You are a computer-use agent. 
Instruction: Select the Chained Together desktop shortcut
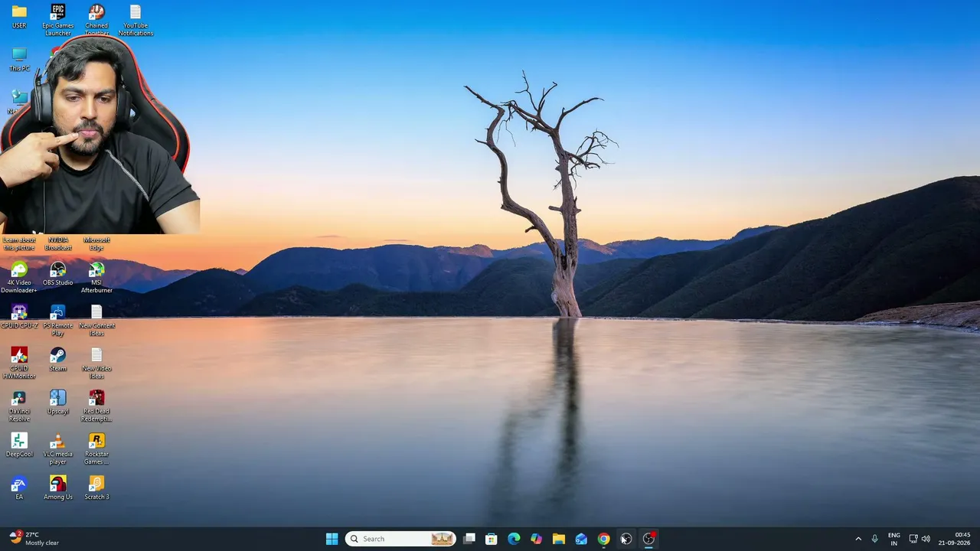(x=96, y=20)
